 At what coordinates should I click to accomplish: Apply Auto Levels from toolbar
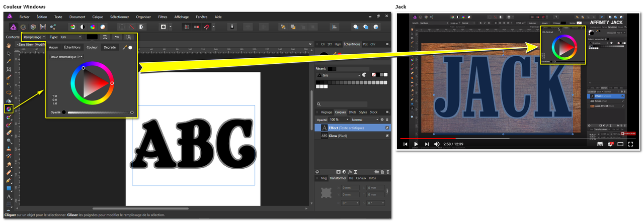click(x=72, y=27)
